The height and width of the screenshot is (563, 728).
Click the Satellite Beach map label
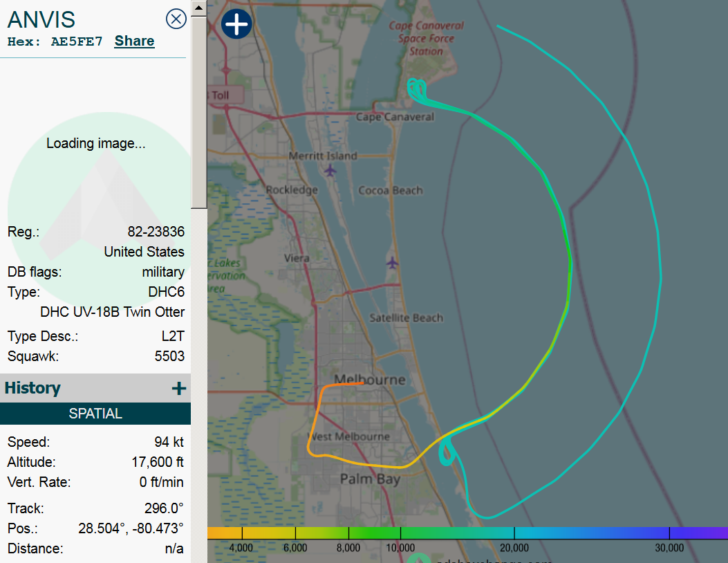(407, 317)
